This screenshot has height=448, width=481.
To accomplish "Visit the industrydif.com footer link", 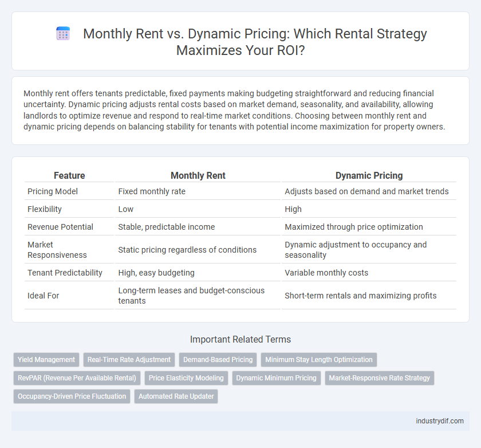I will coord(440,421).
